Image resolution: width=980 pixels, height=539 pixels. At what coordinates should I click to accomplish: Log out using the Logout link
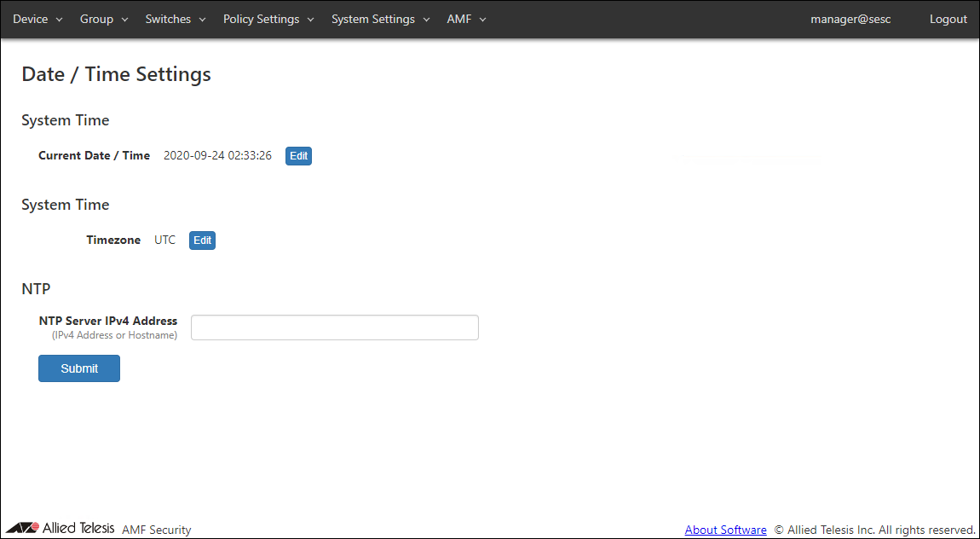(948, 19)
